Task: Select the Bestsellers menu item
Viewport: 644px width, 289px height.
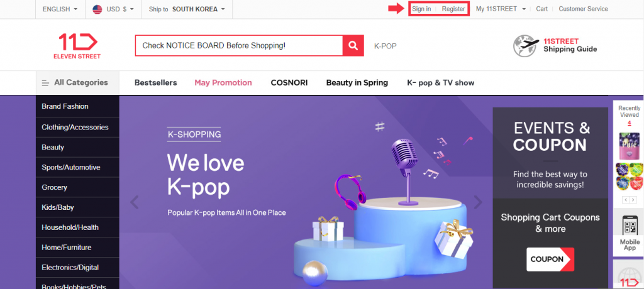Action: tap(156, 82)
